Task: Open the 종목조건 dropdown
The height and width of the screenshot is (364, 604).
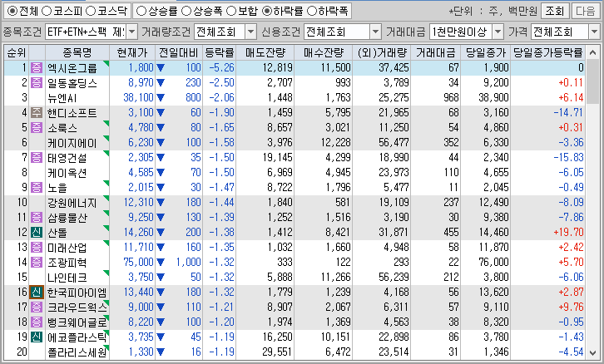Action: click(131, 32)
